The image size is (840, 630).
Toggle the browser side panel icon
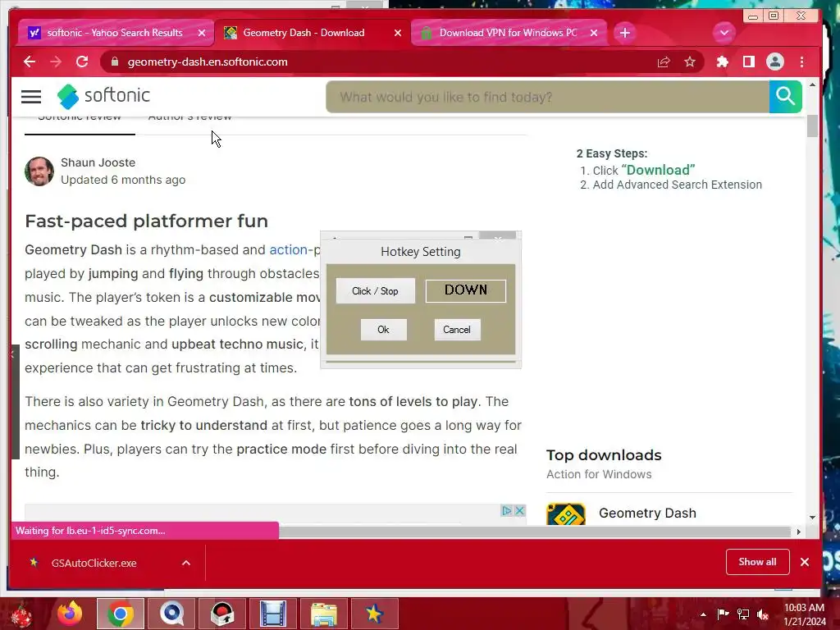[748, 62]
